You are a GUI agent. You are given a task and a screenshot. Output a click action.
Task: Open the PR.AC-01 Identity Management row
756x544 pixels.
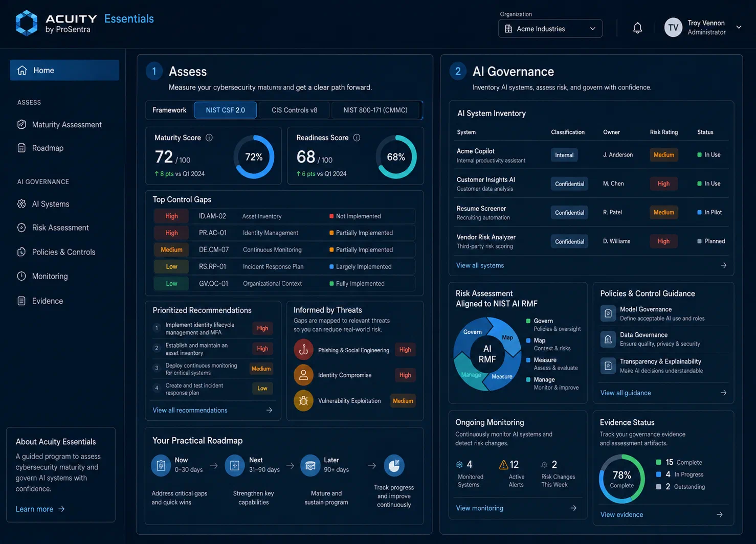click(284, 233)
